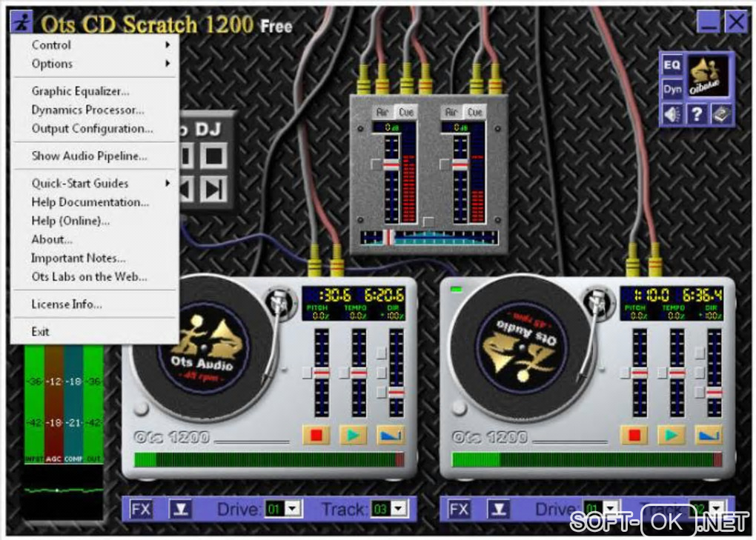Click the Otsbatus gramophone logo
The height and width of the screenshot is (540, 756).
click(707, 76)
